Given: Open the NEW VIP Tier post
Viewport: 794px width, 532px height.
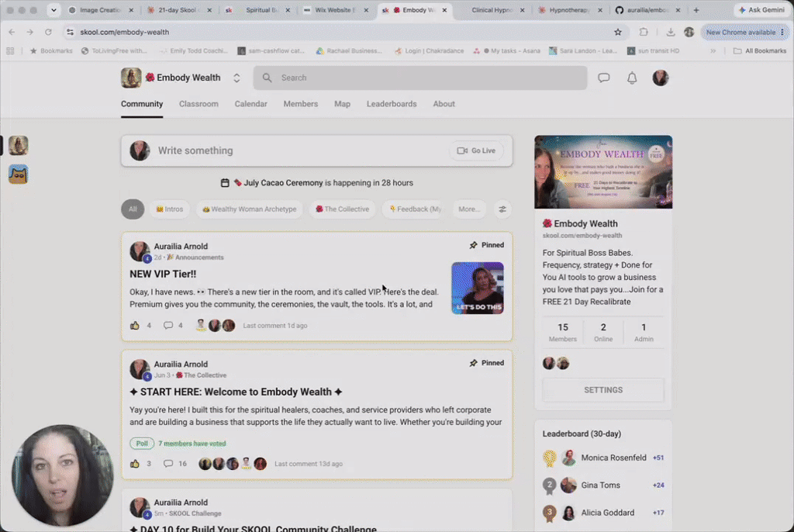Looking at the screenshot, I should [x=163, y=274].
